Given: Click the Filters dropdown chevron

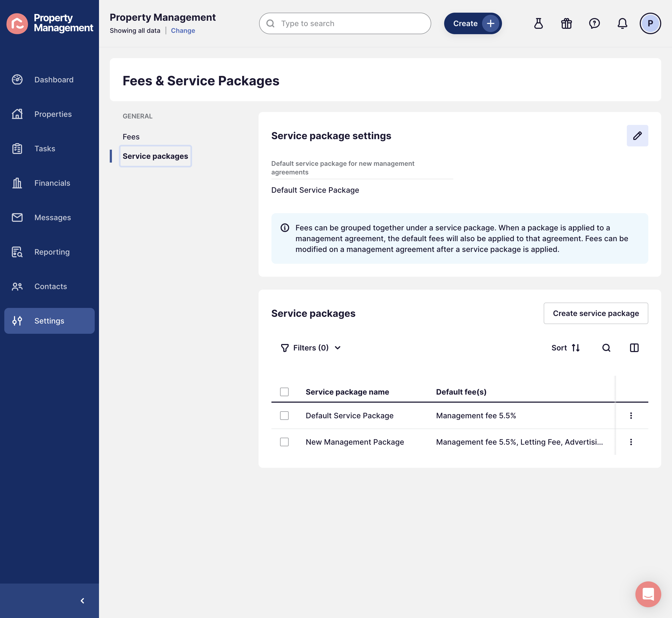Looking at the screenshot, I should pyautogui.click(x=338, y=348).
